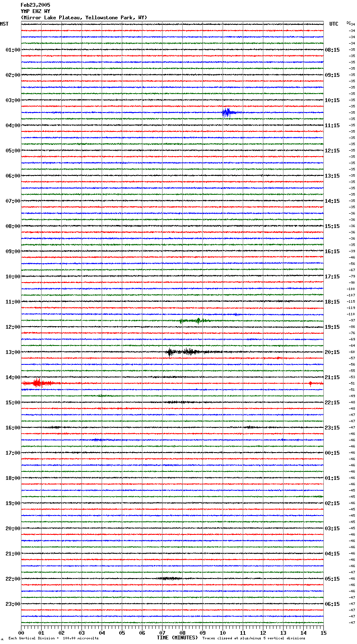
Task: Click the MST timezone label
Action: 4,24
